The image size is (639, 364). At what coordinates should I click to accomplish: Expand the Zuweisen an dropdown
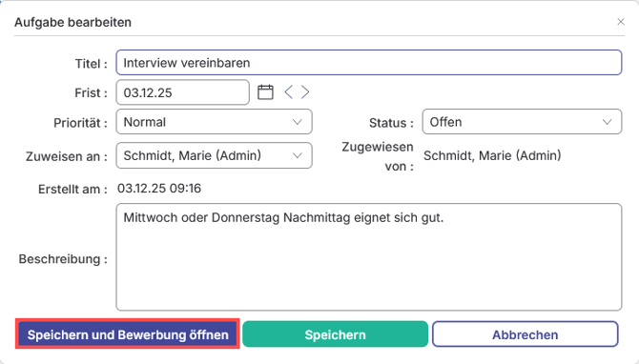214,155
